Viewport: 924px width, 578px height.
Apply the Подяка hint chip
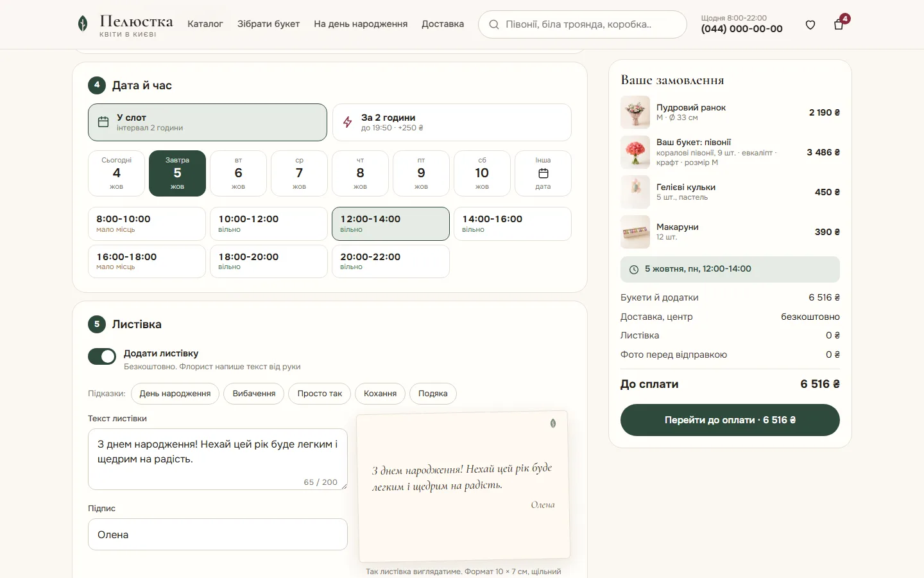[433, 394]
